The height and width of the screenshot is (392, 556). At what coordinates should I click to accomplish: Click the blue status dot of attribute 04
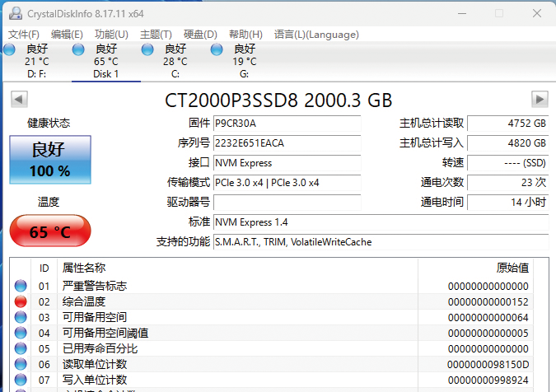tap(21, 333)
